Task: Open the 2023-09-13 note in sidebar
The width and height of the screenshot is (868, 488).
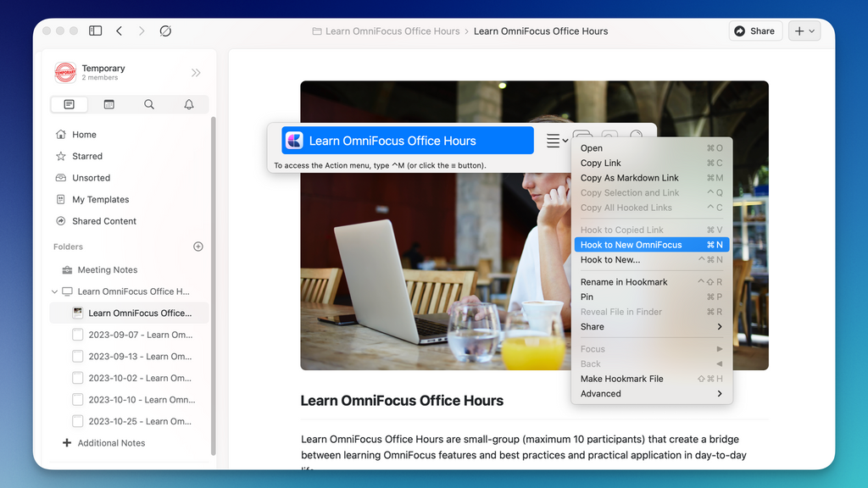Action: point(133,356)
